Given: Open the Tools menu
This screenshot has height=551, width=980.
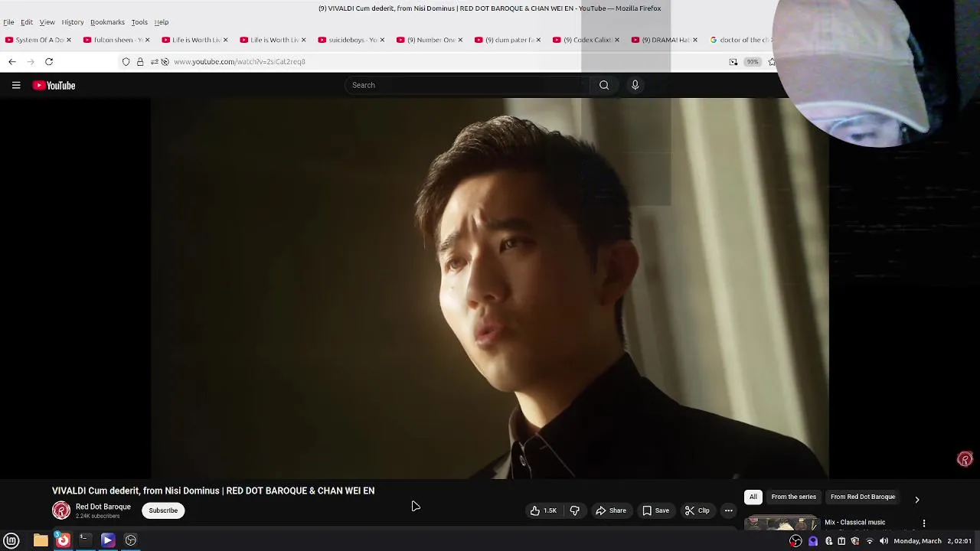Looking at the screenshot, I should tap(139, 22).
